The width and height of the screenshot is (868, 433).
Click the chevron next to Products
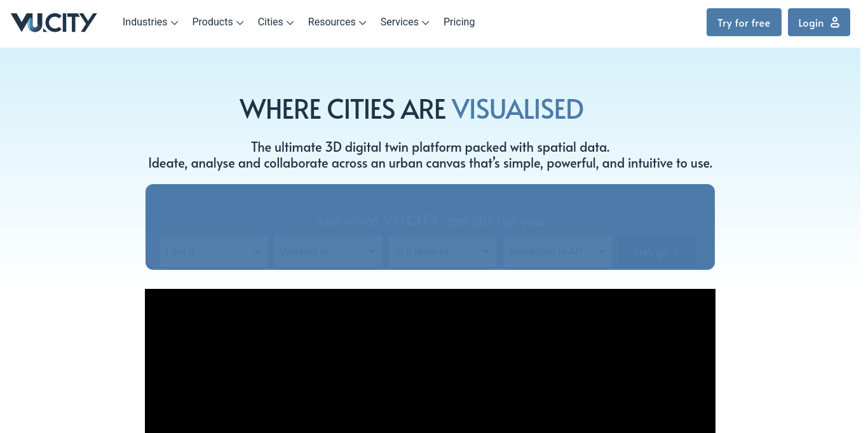pyautogui.click(x=240, y=23)
